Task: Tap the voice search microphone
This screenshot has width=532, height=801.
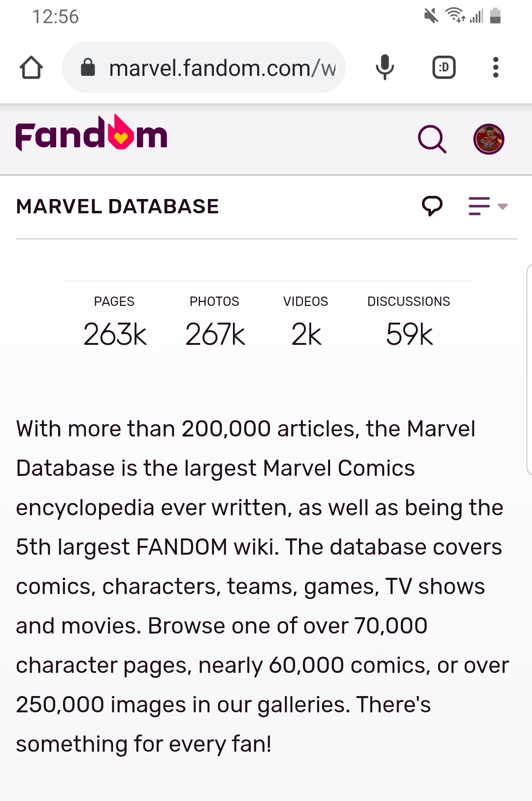Action: coord(384,67)
